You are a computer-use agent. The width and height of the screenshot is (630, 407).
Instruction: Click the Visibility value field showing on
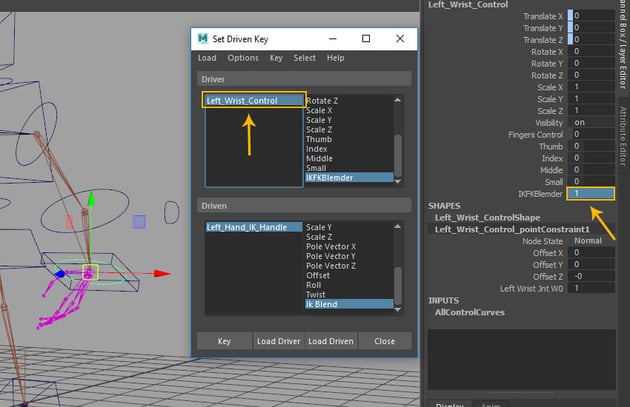point(590,122)
